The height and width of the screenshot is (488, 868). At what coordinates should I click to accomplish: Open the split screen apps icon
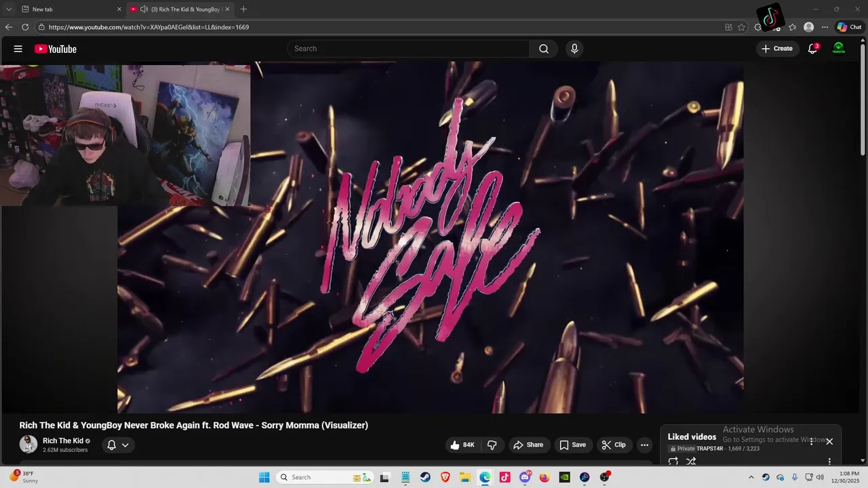point(728,27)
